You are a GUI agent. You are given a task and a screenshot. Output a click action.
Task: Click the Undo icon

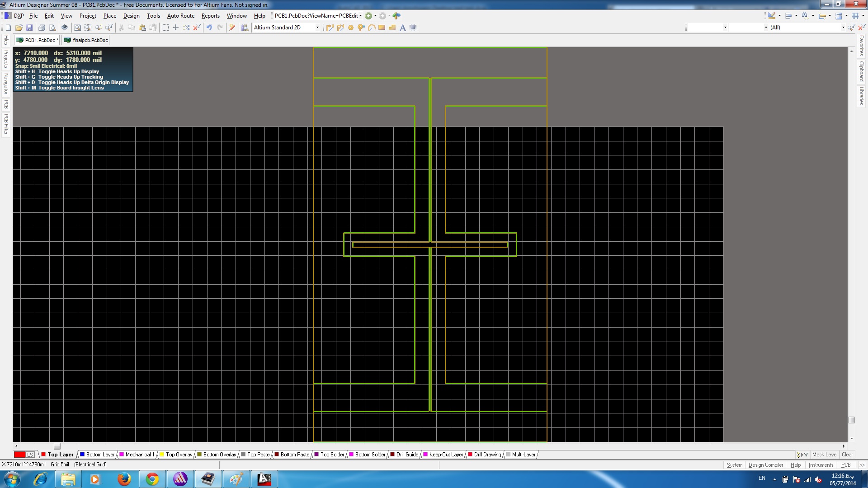pos(209,28)
